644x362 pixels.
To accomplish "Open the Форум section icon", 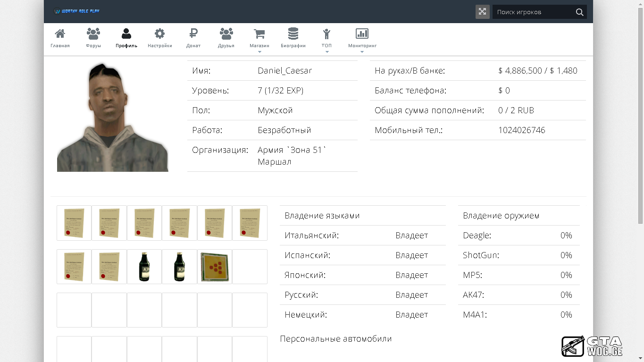I will [x=93, y=34].
